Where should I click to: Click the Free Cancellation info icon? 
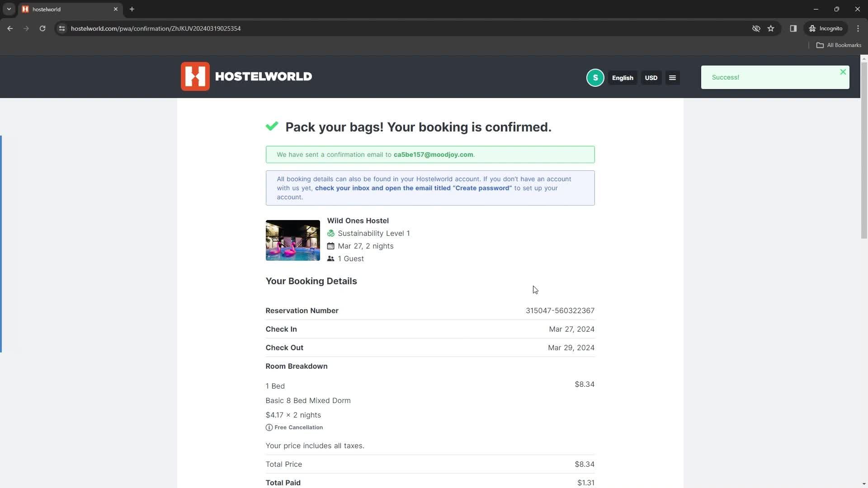(x=269, y=427)
